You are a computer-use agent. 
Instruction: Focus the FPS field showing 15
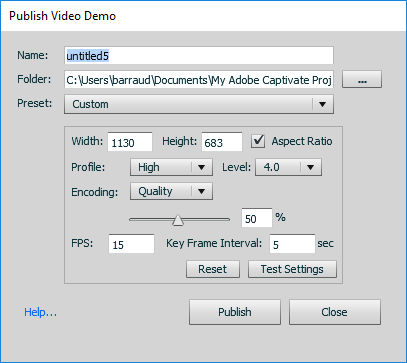tap(131, 244)
